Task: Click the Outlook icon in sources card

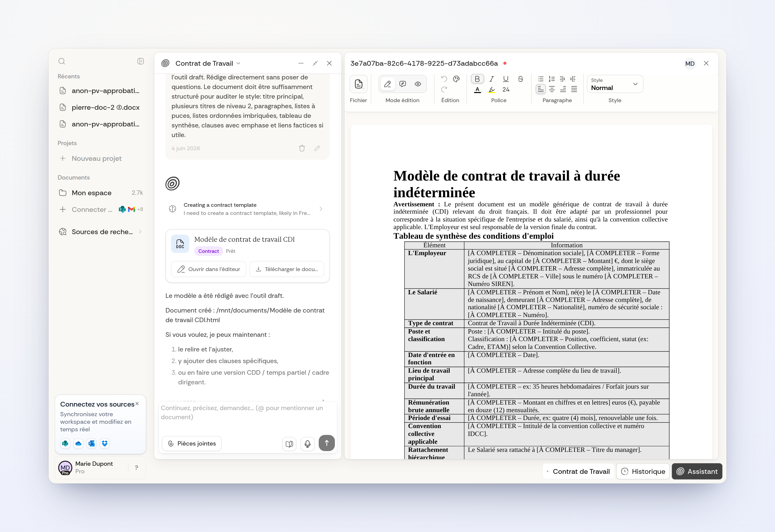Action: pyautogui.click(x=91, y=443)
